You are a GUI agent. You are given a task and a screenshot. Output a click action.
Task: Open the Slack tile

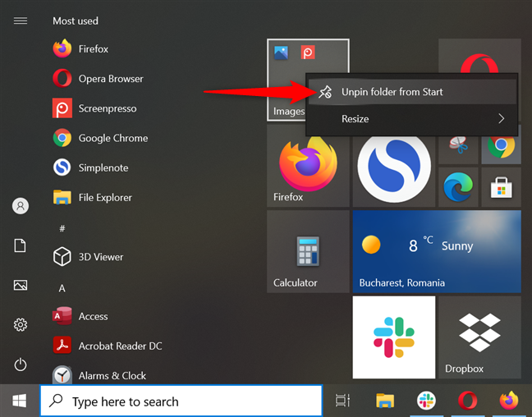click(x=393, y=337)
